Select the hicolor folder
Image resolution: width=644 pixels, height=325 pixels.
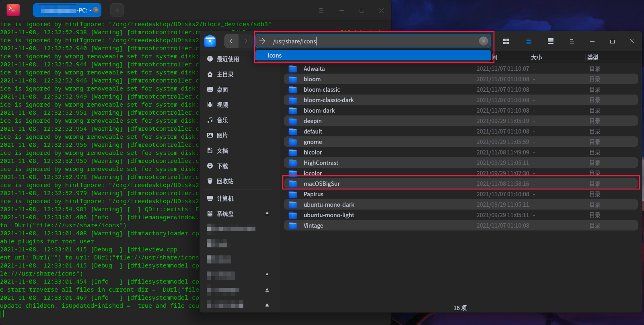[461, 152]
